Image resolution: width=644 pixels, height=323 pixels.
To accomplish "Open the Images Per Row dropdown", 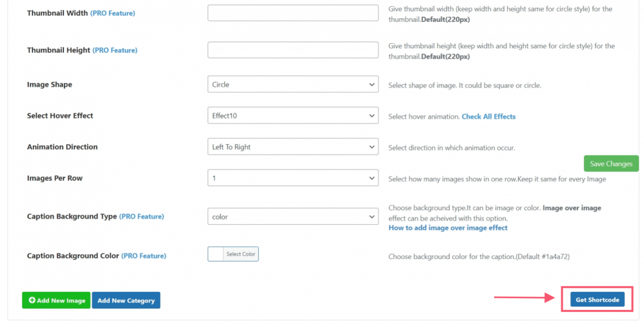I will point(293,178).
